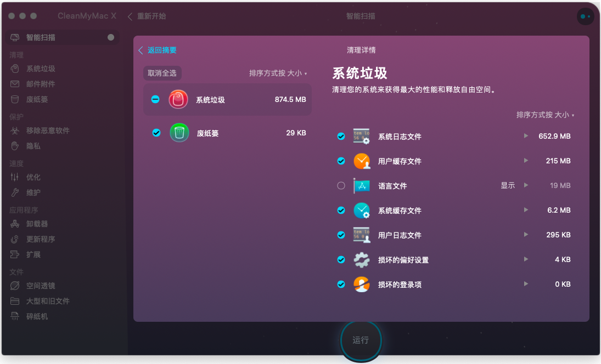This screenshot has width=601, height=364.
Task: Click the Updater (更新程序) icon
Action: [x=15, y=239]
